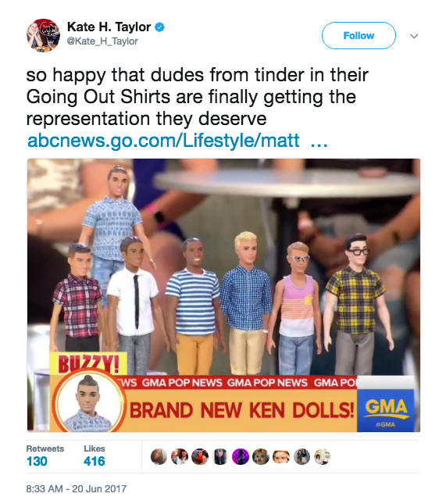Click Kate H. Taylor's profile avatar

43,35
